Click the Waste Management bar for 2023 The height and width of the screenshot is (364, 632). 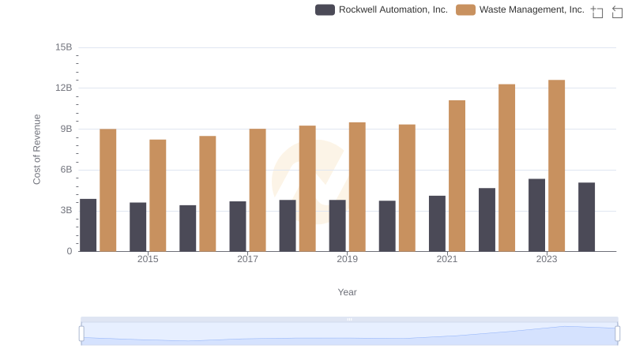[x=556, y=166]
